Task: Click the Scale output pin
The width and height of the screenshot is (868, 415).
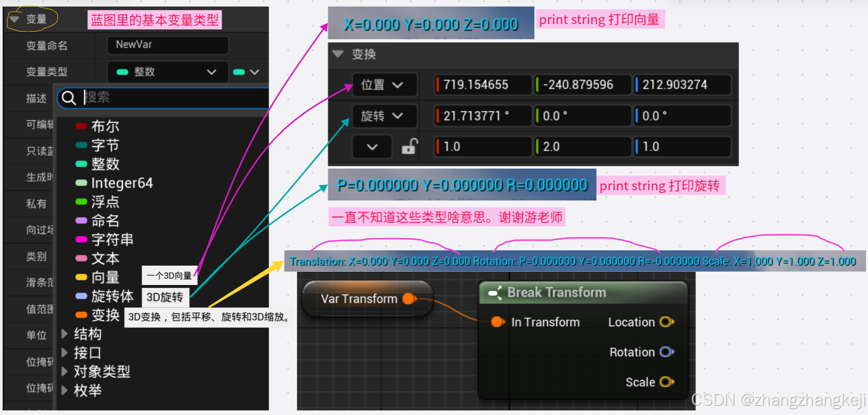Action: pos(667,382)
